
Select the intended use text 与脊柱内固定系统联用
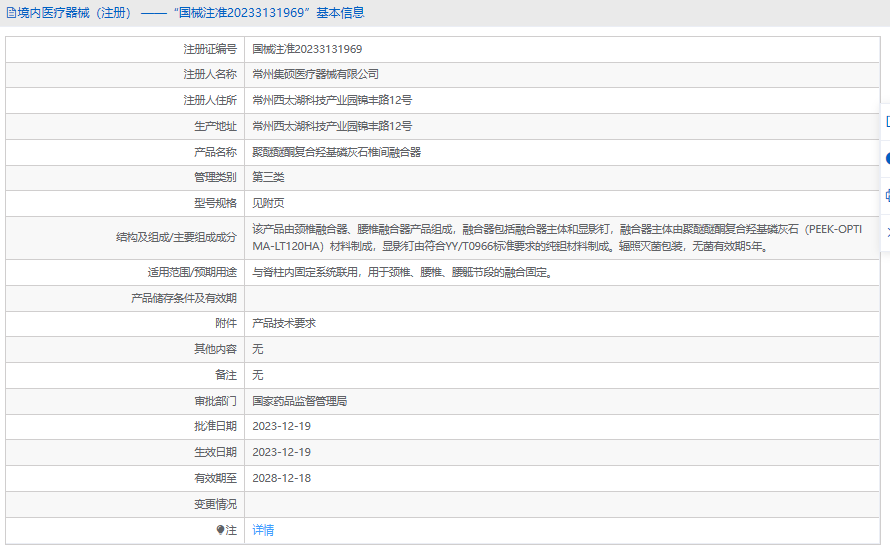[x=402, y=273]
